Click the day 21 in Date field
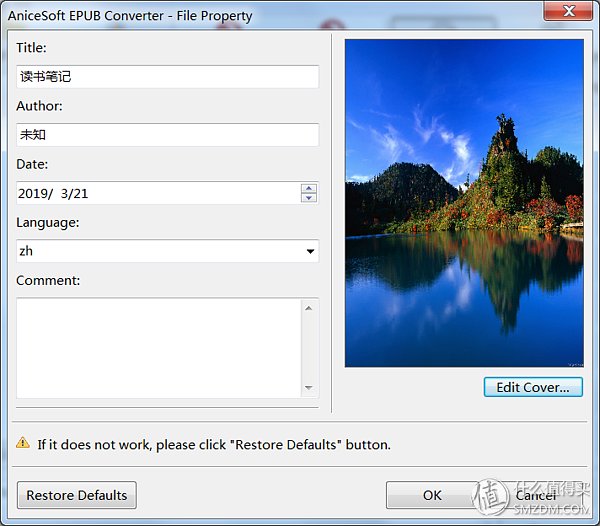The height and width of the screenshot is (526, 600). (80, 193)
